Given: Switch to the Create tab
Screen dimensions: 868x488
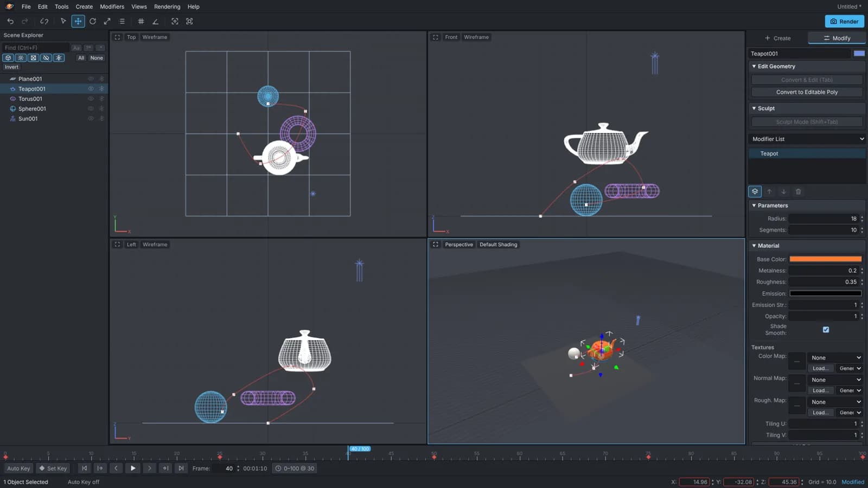Looking at the screenshot, I should tap(777, 38).
